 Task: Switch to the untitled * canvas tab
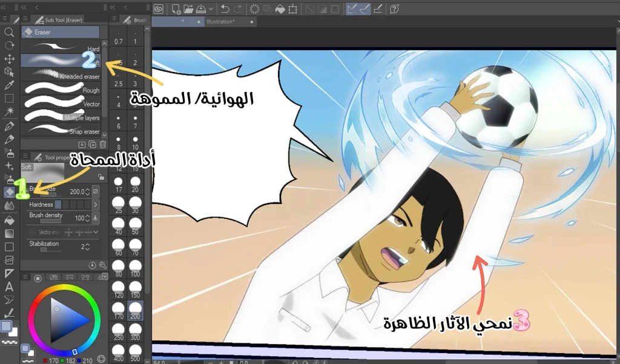pyautogui.click(x=179, y=22)
